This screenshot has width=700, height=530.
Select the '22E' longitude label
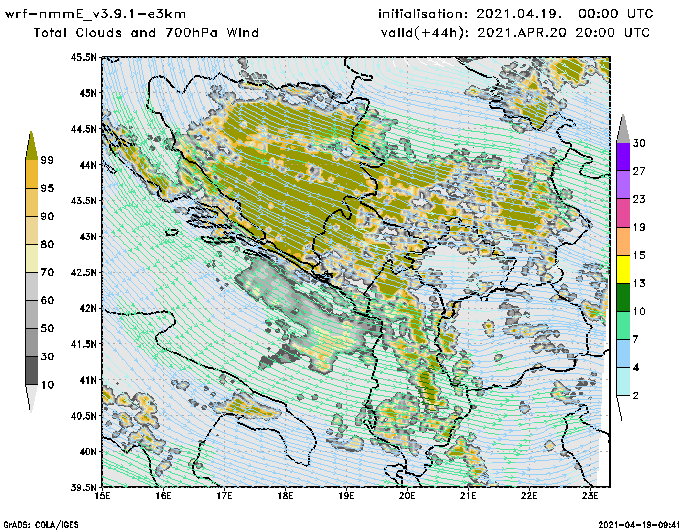pyautogui.click(x=529, y=496)
